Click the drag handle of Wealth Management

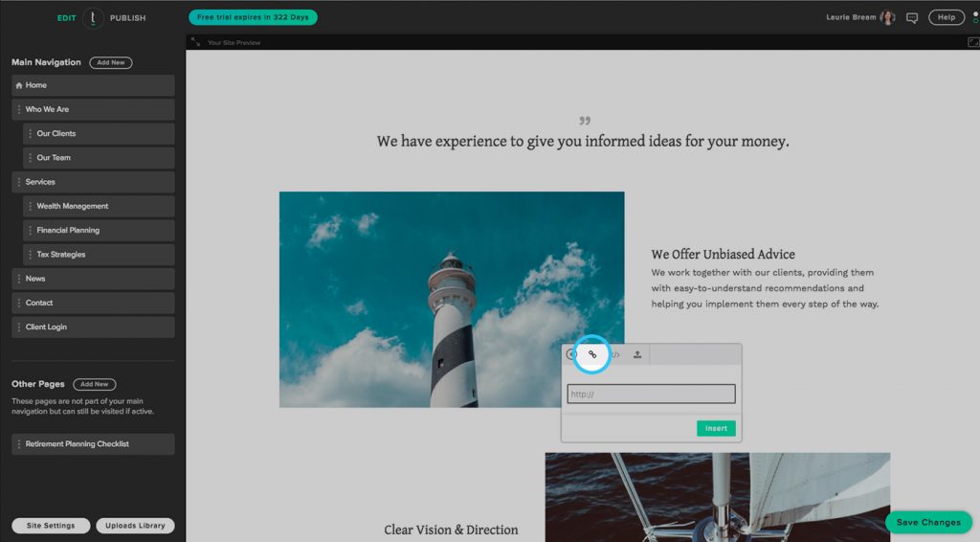point(30,206)
